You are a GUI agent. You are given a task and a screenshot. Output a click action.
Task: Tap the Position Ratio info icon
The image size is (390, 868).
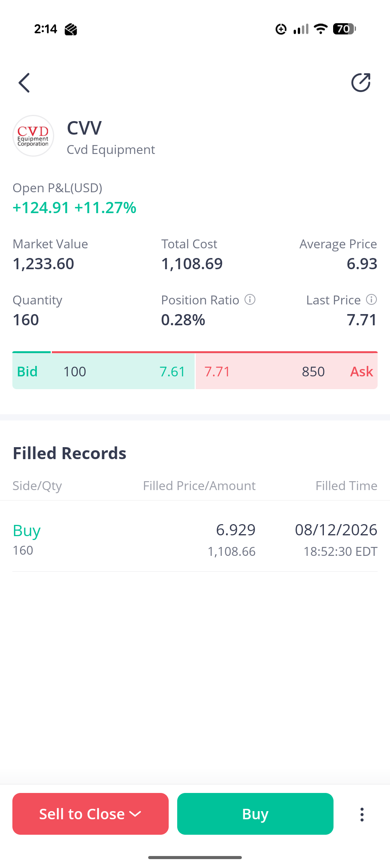pyautogui.click(x=250, y=300)
